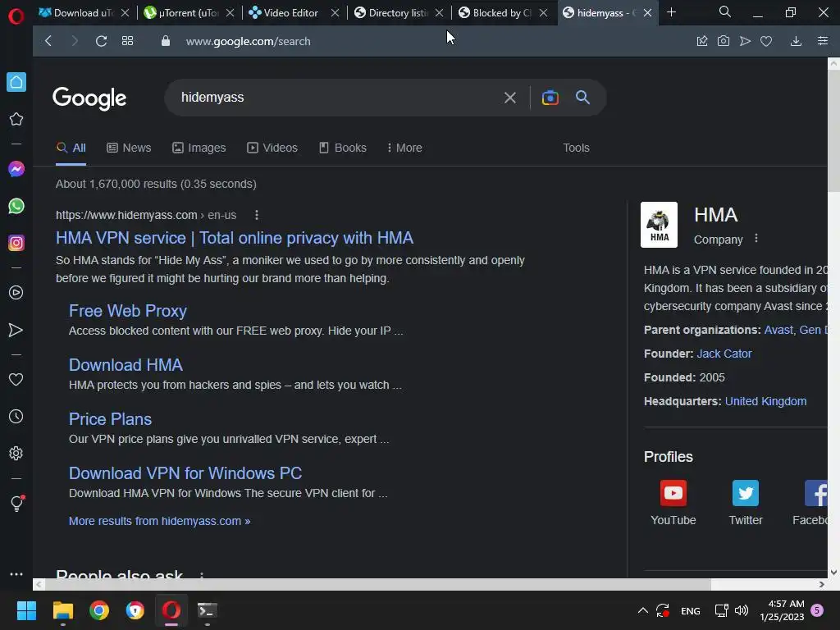Open Google Chrome from taskbar
Screen dimensions: 840x630
tap(99, 610)
